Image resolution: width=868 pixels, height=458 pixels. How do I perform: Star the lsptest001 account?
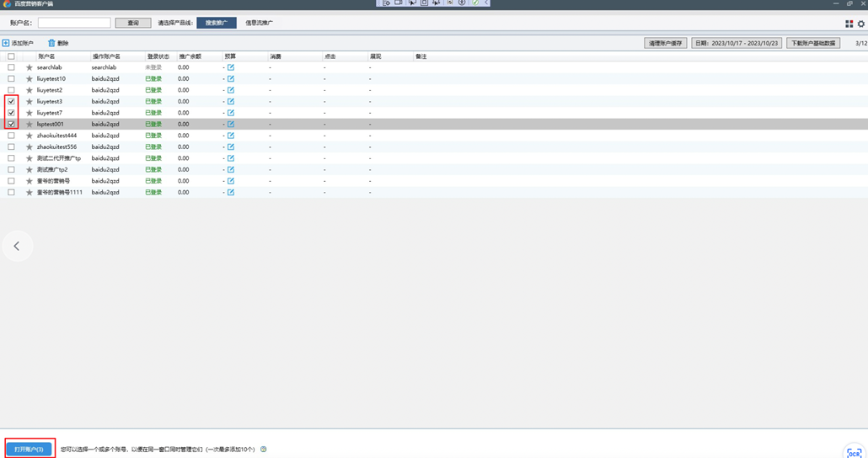click(29, 125)
